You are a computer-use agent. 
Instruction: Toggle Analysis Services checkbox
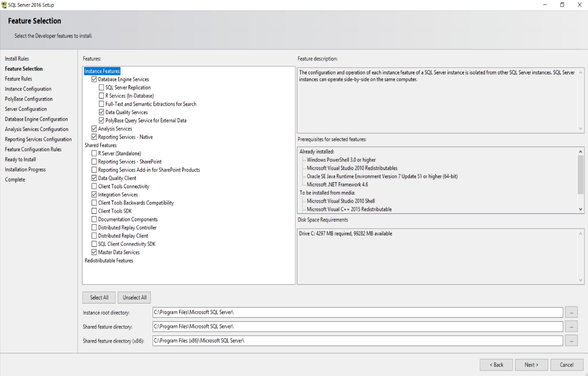94,129
